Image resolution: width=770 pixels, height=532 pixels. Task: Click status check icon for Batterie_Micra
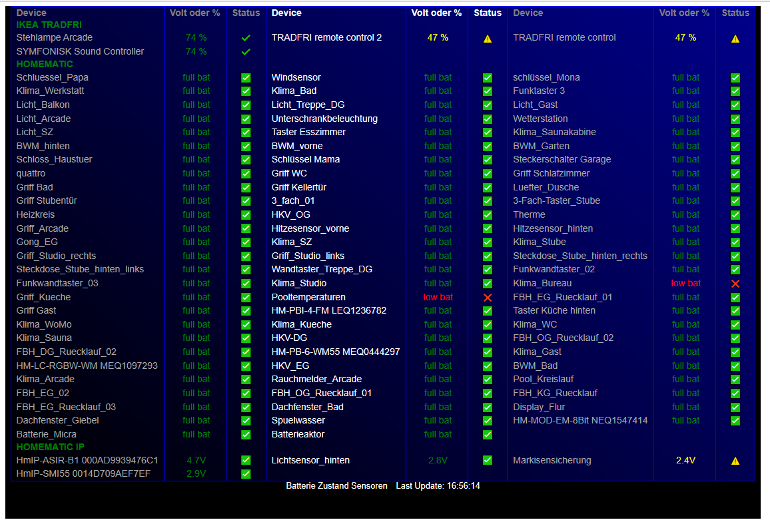[246, 435]
